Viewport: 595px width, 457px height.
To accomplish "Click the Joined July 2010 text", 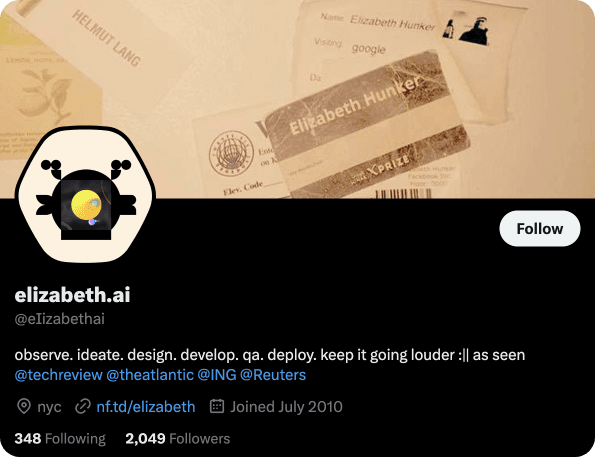I will click(x=286, y=407).
